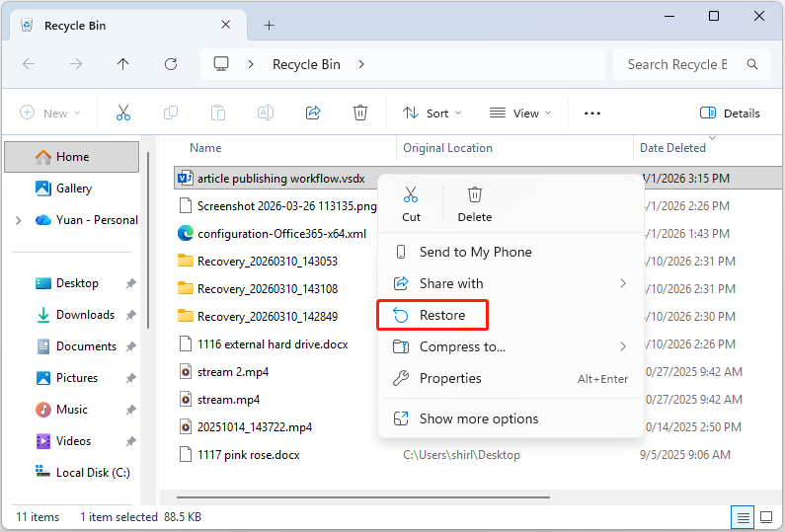Click the Recycle Bin tab icon
The width and height of the screenshot is (785, 532).
(x=27, y=25)
